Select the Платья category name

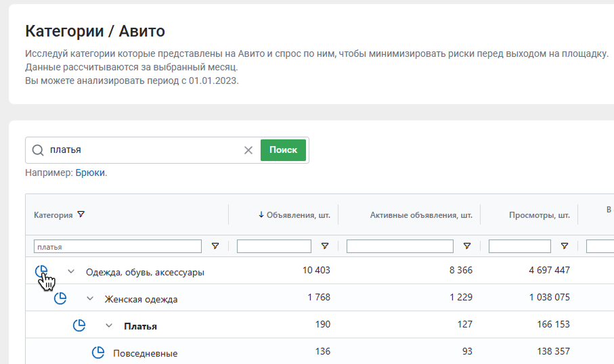(x=140, y=326)
